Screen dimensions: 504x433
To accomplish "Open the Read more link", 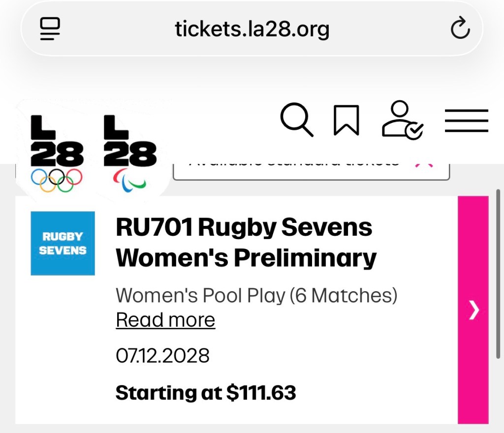I will [165, 319].
